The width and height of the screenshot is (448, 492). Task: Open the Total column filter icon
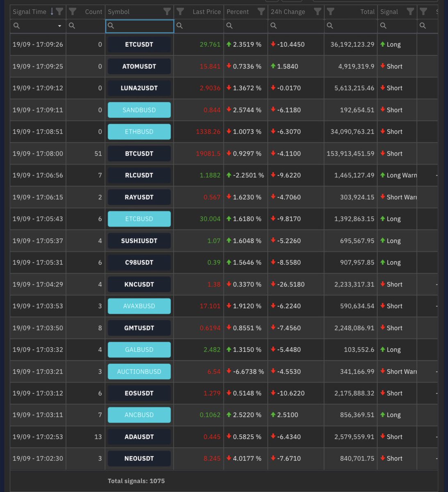point(331,11)
